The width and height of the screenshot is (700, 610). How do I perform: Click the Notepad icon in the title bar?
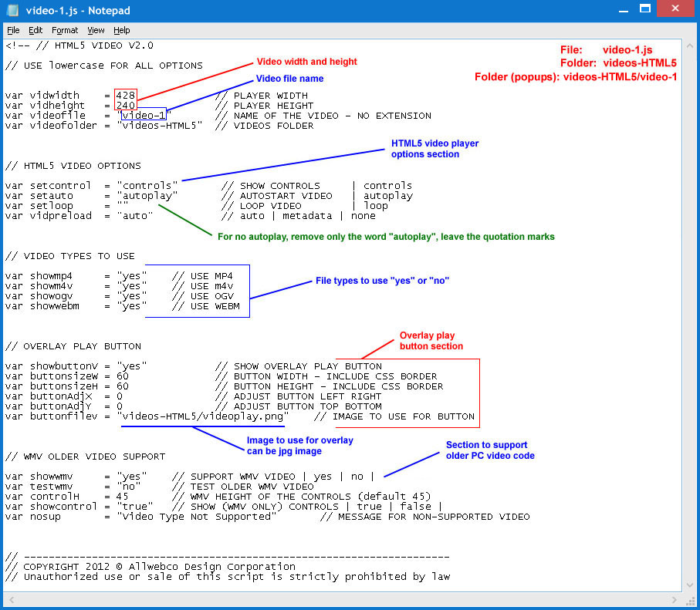click(x=12, y=11)
